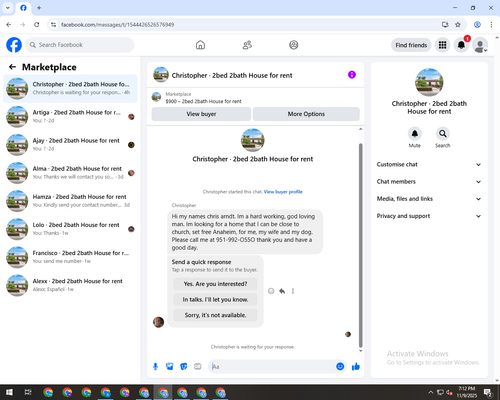
Task: Open the account profile menu
Action: click(480, 45)
